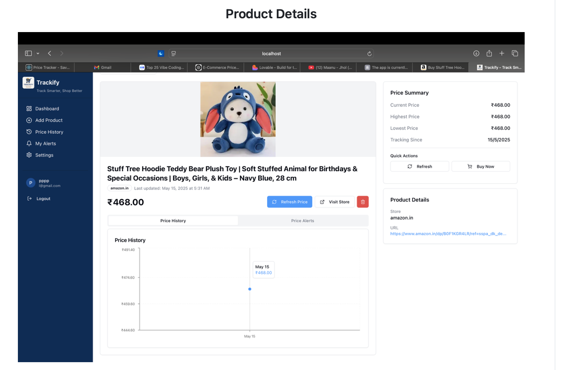Click the Logout link

click(43, 199)
